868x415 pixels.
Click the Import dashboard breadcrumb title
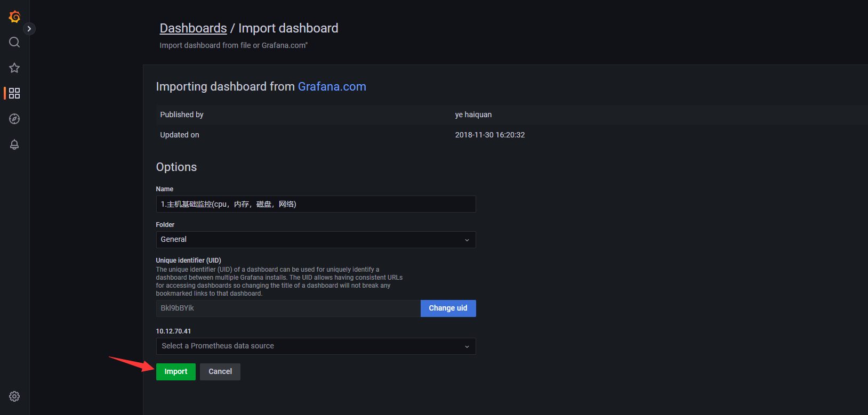[288, 28]
